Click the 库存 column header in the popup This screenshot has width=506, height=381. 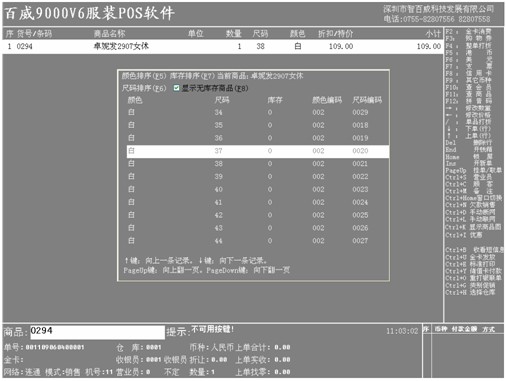tap(275, 100)
